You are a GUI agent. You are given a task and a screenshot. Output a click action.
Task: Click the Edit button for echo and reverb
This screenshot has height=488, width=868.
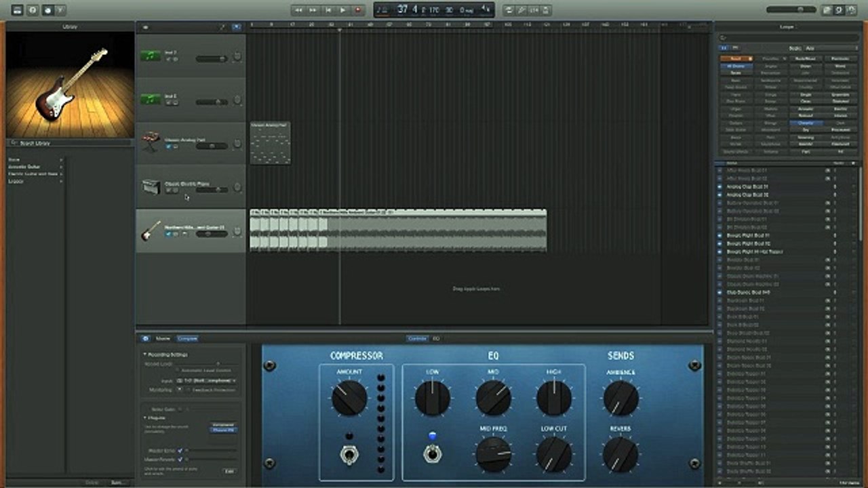(230, 470)
